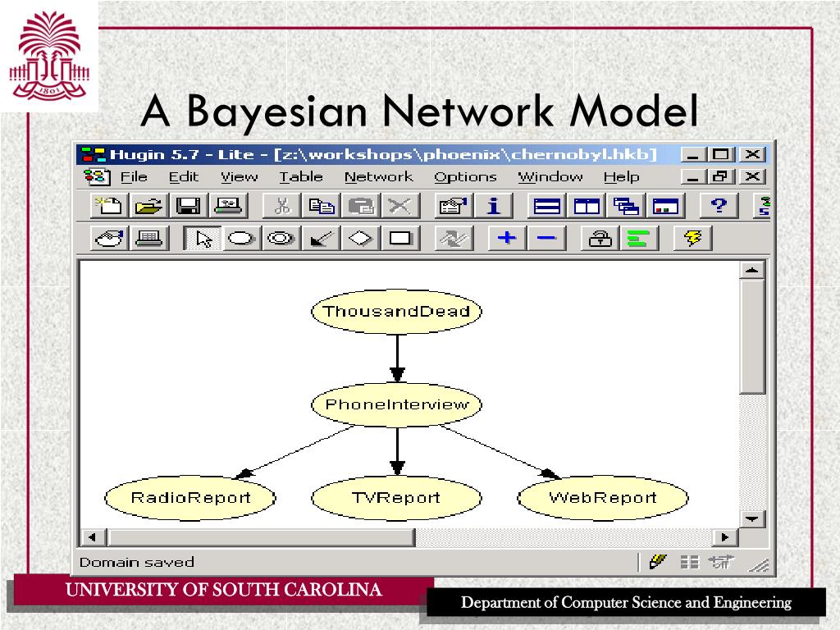Tile windows vertically icon
The height and width of the screenshot is (630, 840).
point(586,206)
